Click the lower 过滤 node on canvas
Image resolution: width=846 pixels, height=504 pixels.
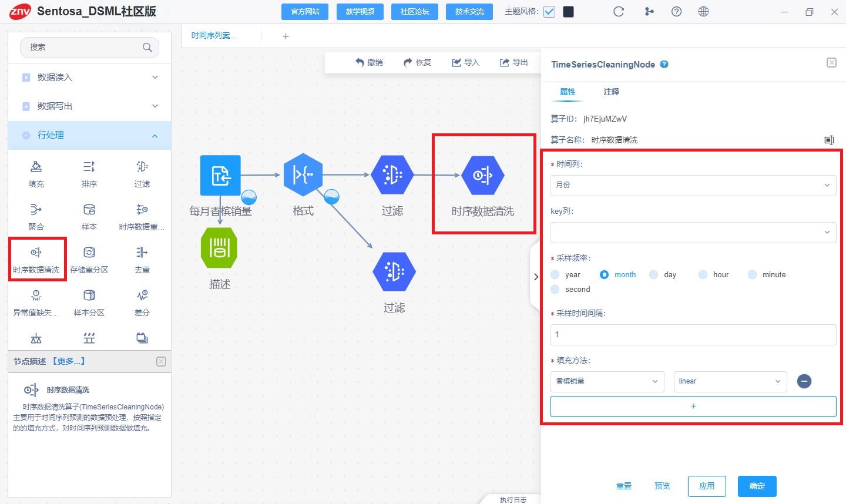click(x=394, y=271)
